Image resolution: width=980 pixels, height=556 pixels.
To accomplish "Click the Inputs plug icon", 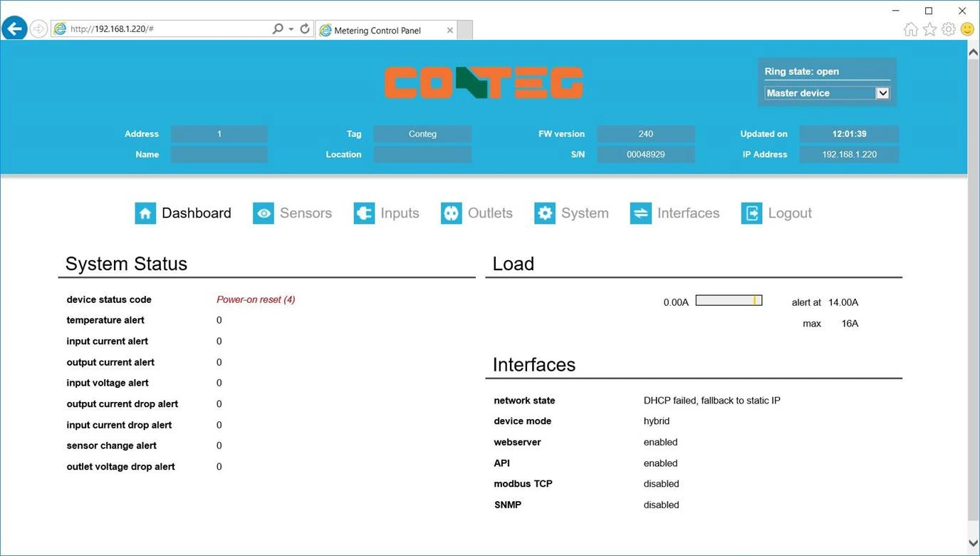I will (x=365, y=213).
